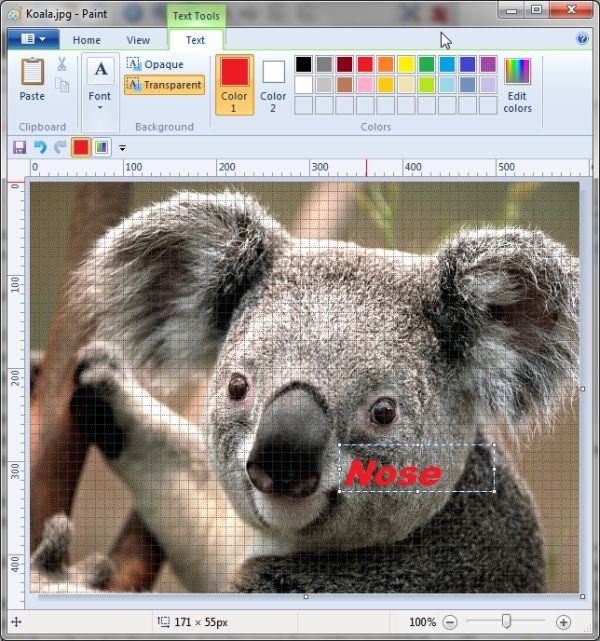Switch to the Text ribbon tab
This screenshot has width=600, height=641.
195,40
